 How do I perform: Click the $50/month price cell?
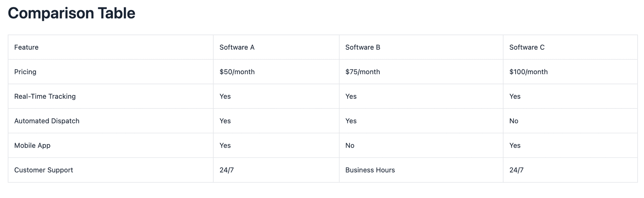click(276, 72)
